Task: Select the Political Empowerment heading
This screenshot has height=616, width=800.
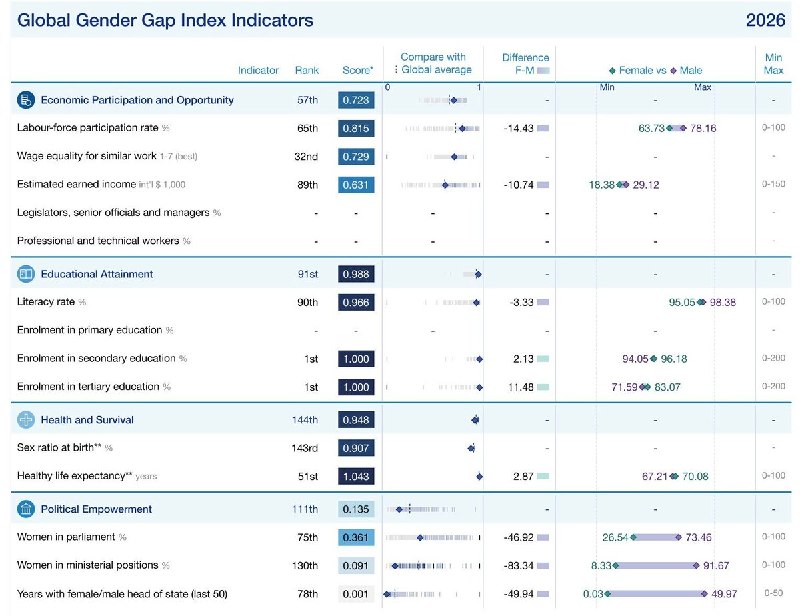Action: (x=96, y=509)
